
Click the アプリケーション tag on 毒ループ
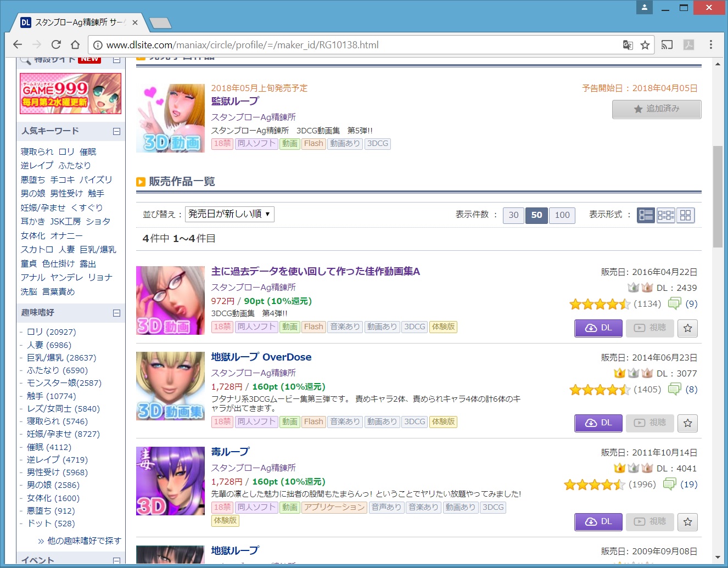click(334, 508)
